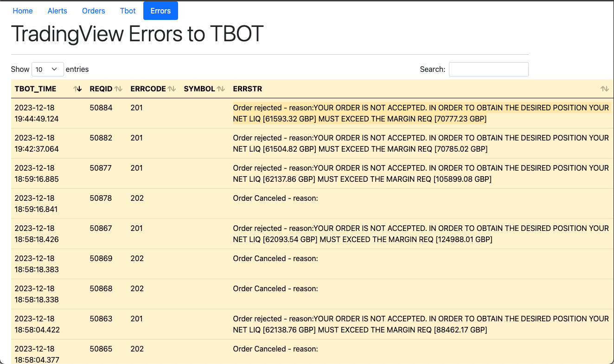Click error code 202 in row 50868
The width and height of the screenshot is (614, 364).
click(137, 288)
